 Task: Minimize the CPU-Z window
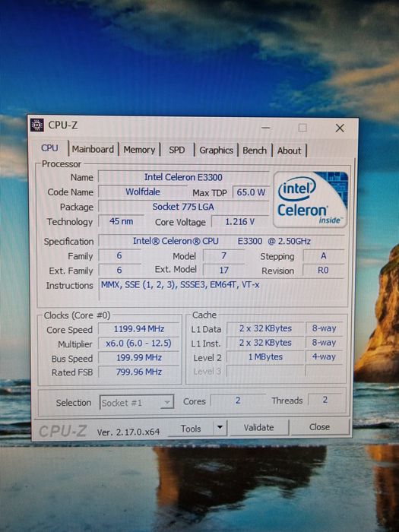coord(266,128)
